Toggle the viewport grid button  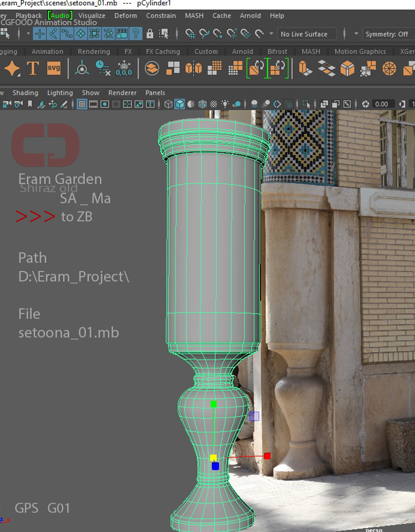[82, 104]
